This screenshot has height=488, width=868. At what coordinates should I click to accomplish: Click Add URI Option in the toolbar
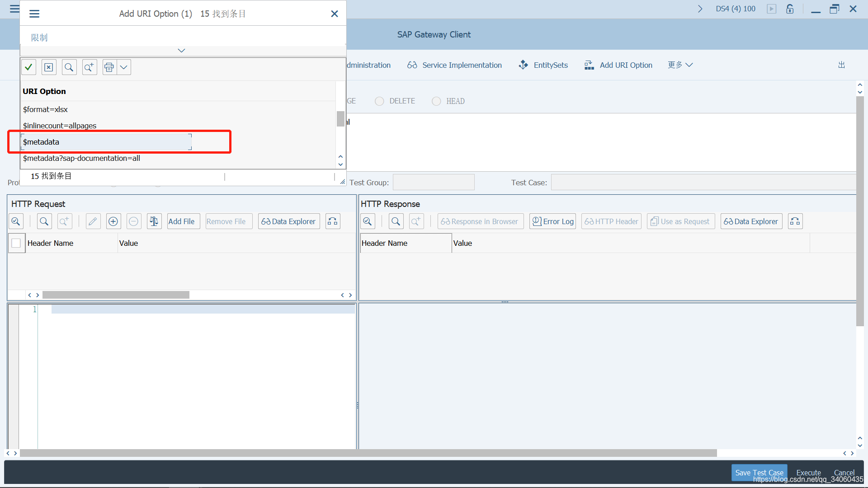tap(618, 65)
